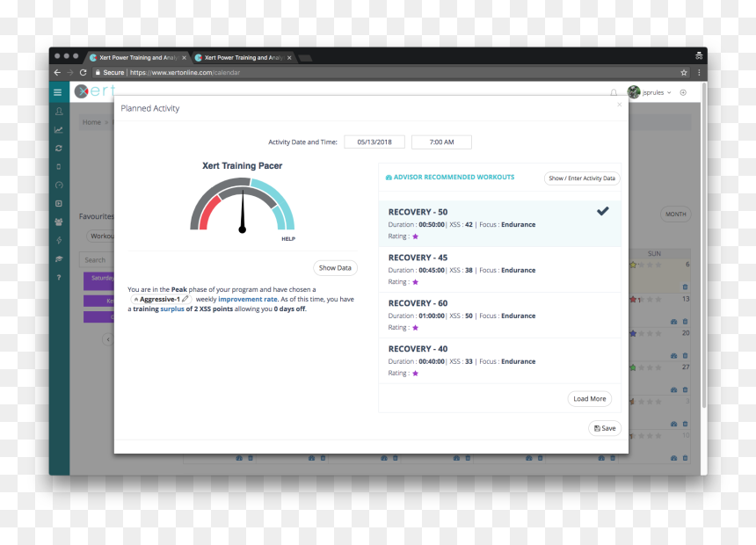
Task: Open the hamburger menu in Xert header
Action: [58, 92]
